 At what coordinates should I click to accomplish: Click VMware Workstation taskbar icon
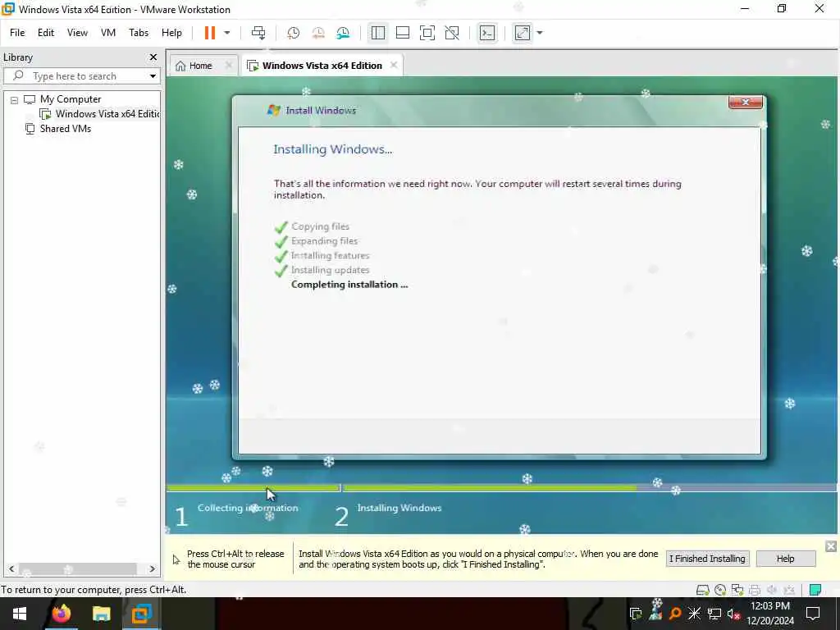pyautogui.click(x=141, y=614)
